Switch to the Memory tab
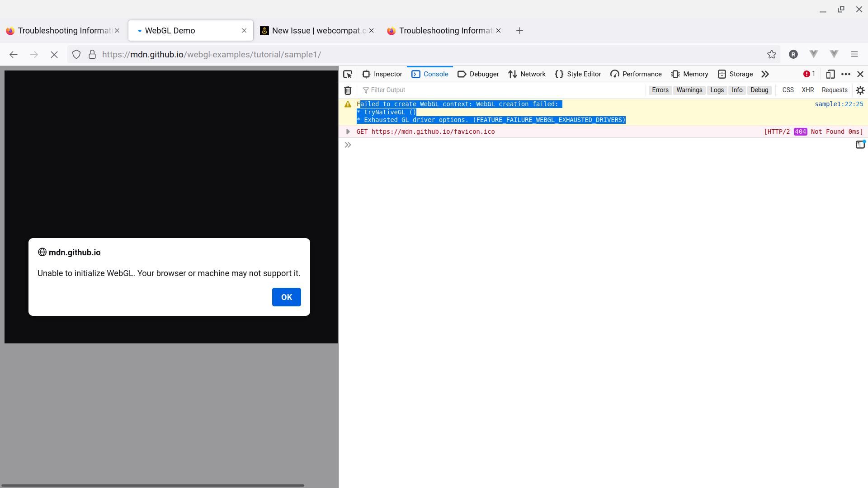Image resolution: width=868 pixels, height=488 pixels. pos(689,74)
